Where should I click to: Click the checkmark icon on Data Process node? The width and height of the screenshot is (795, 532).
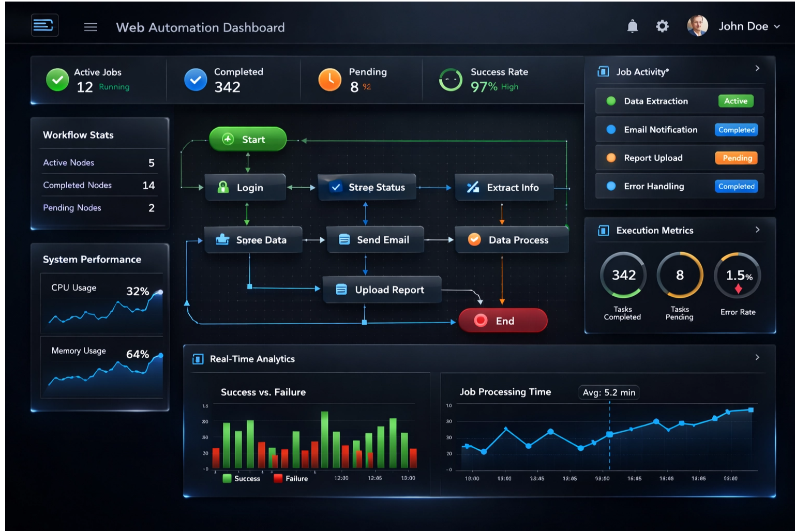474,239
